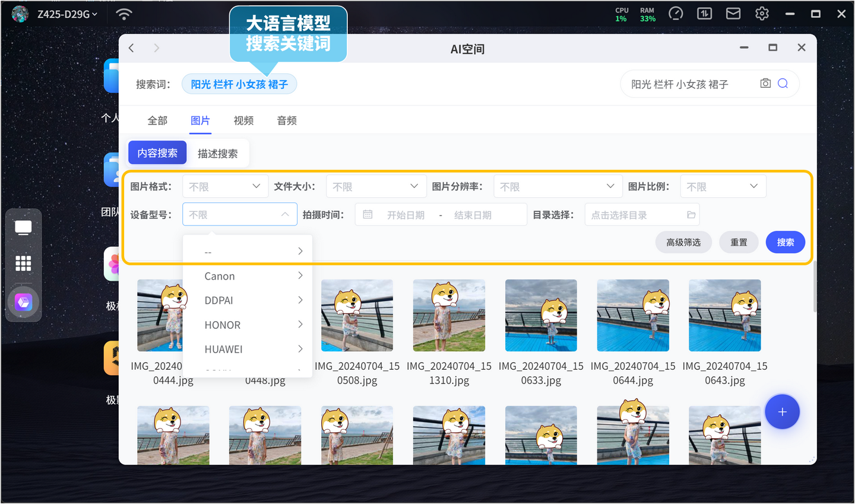The height and width of the screenshot is (504, 855).
Task: Expand the "--" device option
Action: tap(248, 252)
